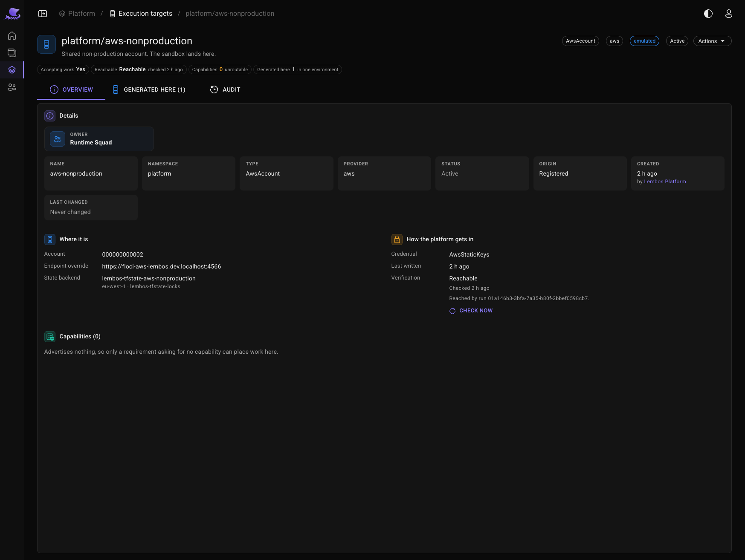The height and width of the screenshot is (560, 745).
Task: Click the Runtime Squad owner card
Action: 99,139
